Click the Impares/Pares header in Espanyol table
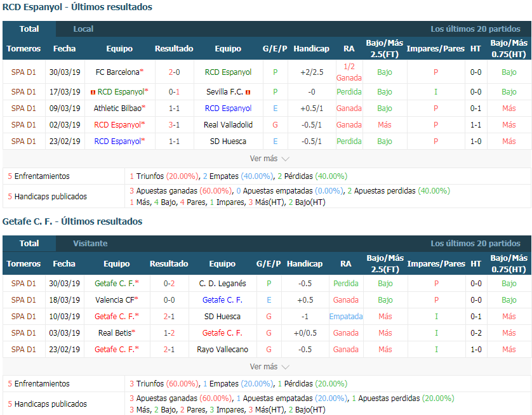 (x=436, y=49)
